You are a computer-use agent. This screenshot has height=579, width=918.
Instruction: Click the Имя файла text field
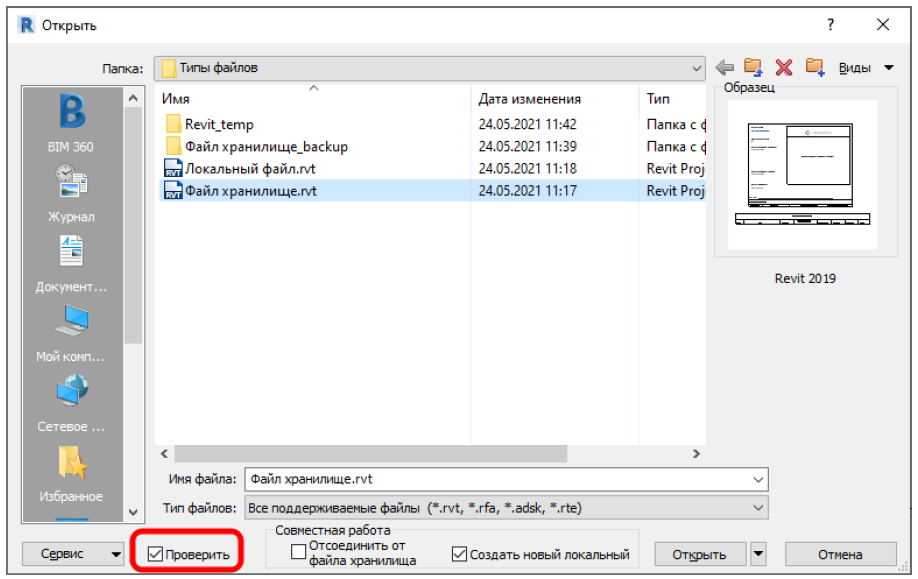(500, 479)
